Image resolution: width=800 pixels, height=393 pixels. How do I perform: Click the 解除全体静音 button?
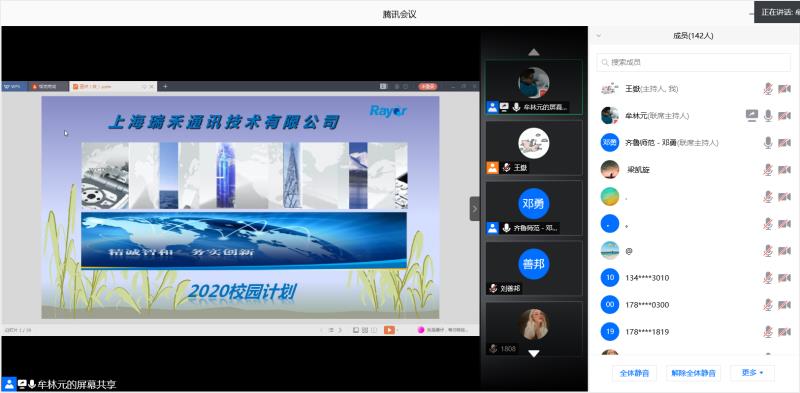[693, 373]
